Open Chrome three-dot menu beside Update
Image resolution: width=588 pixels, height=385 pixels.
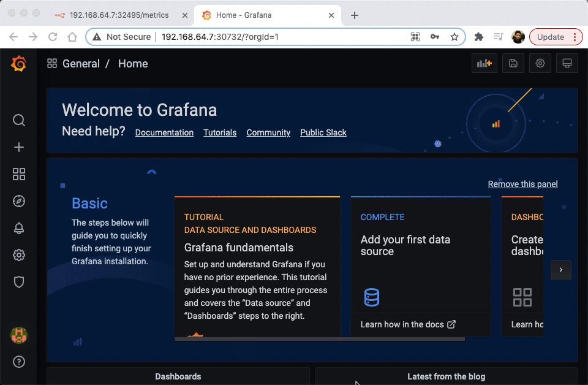click(575, 37)
